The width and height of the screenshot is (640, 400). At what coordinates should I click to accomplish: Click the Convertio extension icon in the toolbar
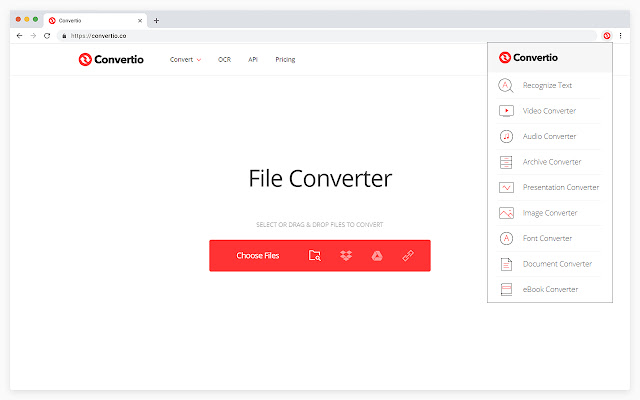pyautogui.click(x=607, y=36)
